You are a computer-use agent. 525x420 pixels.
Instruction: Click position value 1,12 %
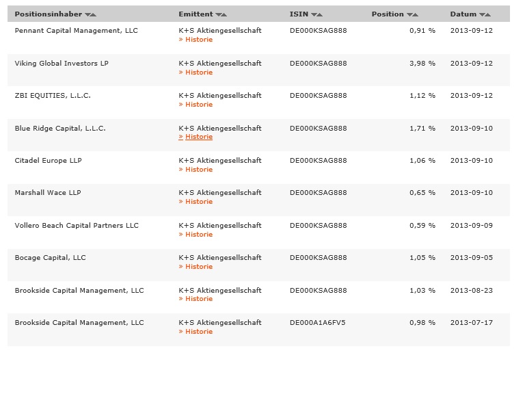(422, 96)
